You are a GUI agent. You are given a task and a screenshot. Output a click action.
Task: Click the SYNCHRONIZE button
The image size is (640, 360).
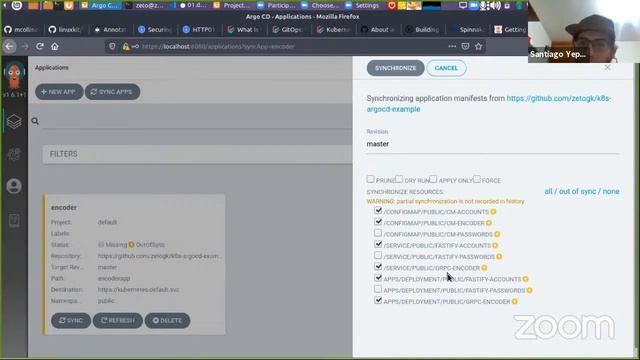point(396,68)
